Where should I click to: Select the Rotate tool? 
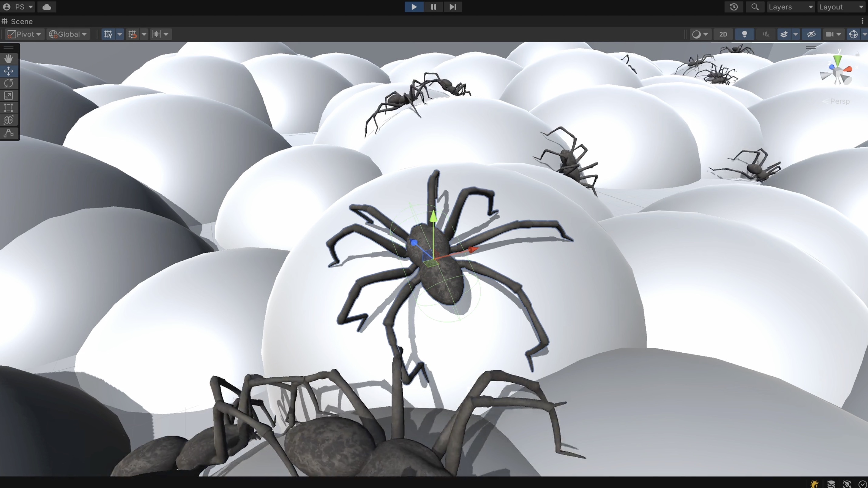(9, 83)
